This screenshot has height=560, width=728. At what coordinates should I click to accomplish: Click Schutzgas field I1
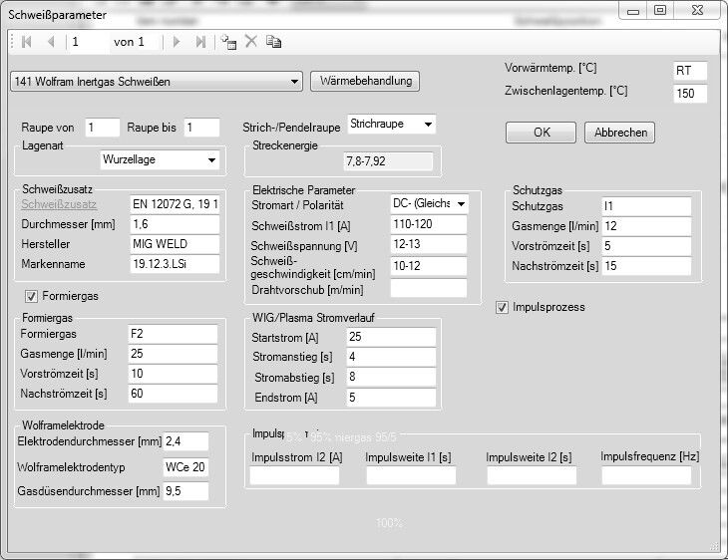pyautogui.click(x=646, y=206)
